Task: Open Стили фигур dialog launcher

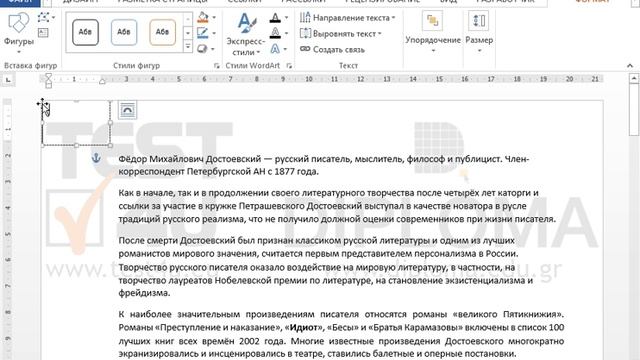Action: tap(216, 66)
